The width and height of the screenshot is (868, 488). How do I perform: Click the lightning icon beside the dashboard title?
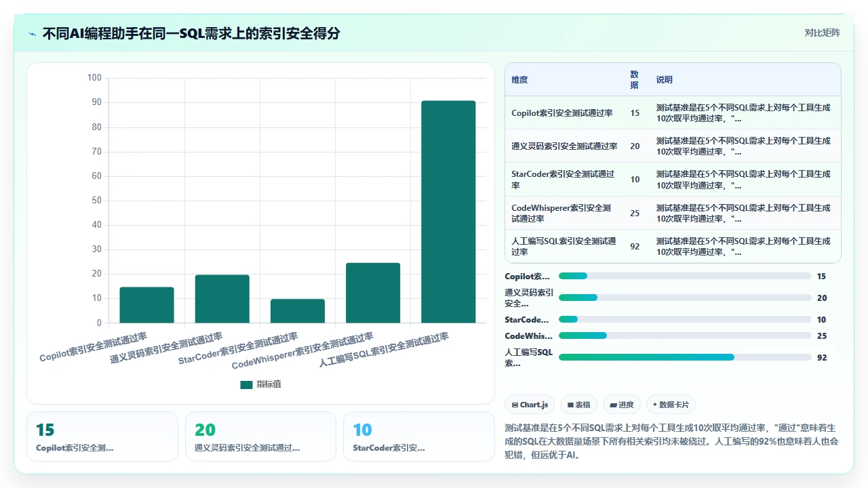[32, 33]
